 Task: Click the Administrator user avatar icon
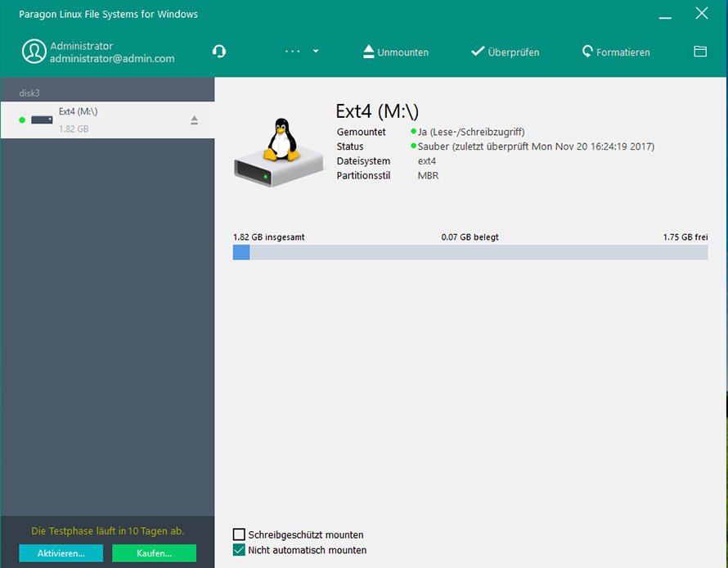point(34,52)
